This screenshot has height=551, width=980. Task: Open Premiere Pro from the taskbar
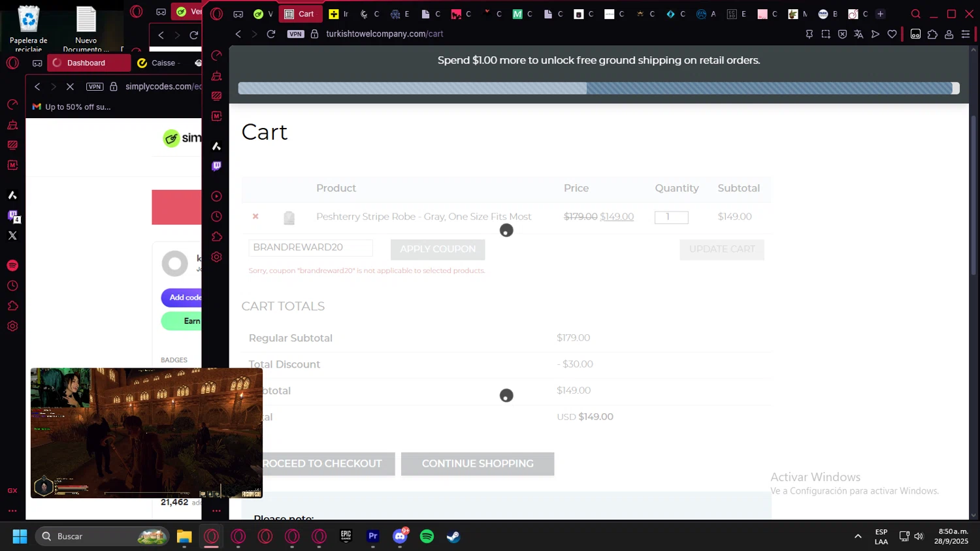[373, 537]
